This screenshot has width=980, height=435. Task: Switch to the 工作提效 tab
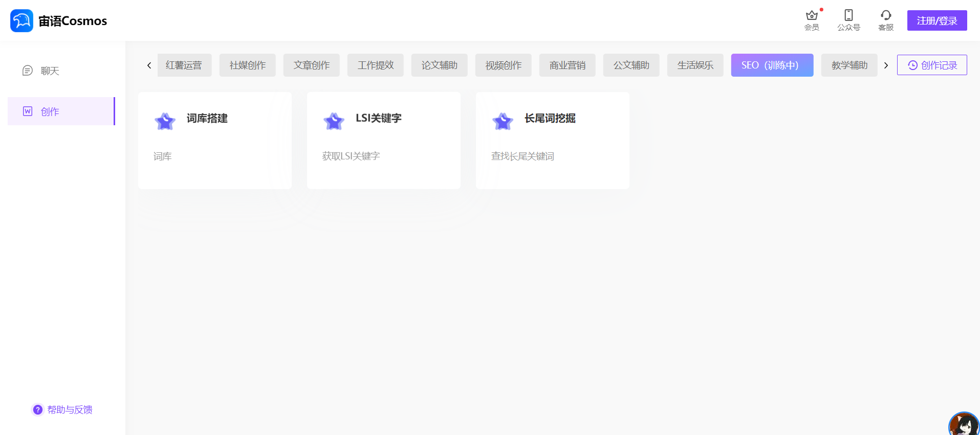376,65
